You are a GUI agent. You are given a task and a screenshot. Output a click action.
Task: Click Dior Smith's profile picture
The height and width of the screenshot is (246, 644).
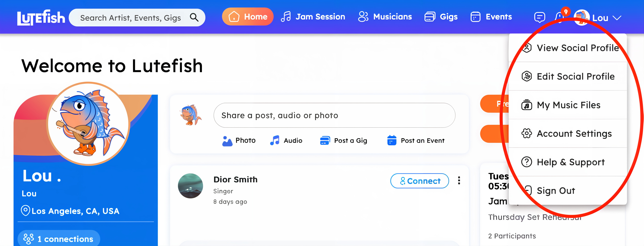[x=190, y=186]
